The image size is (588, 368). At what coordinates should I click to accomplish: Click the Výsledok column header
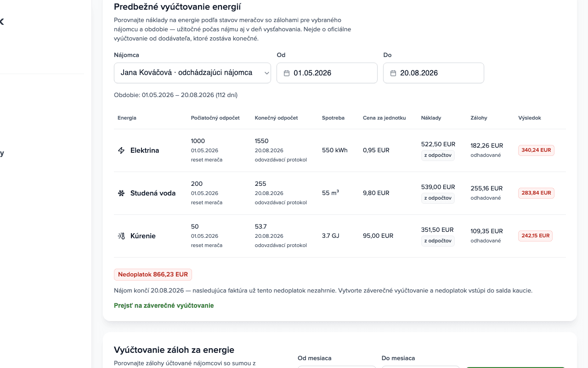pyautogui.click(x=530, y=118)
